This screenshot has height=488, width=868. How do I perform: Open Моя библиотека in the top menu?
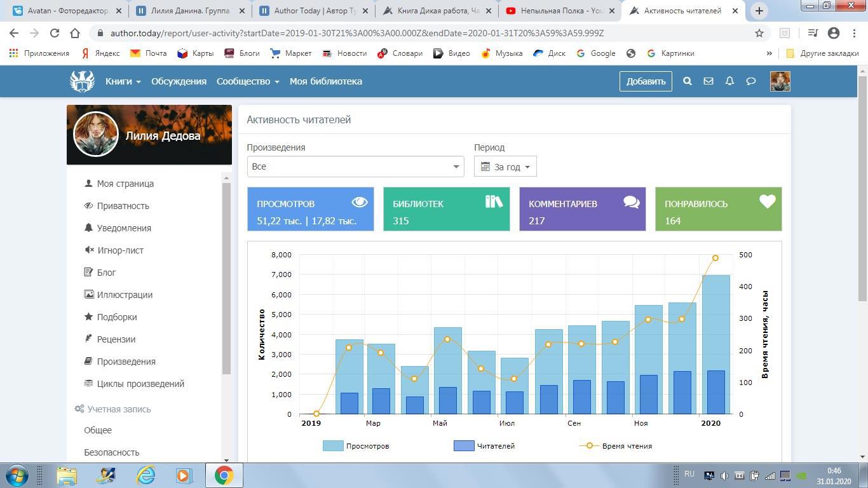(325, 81)
